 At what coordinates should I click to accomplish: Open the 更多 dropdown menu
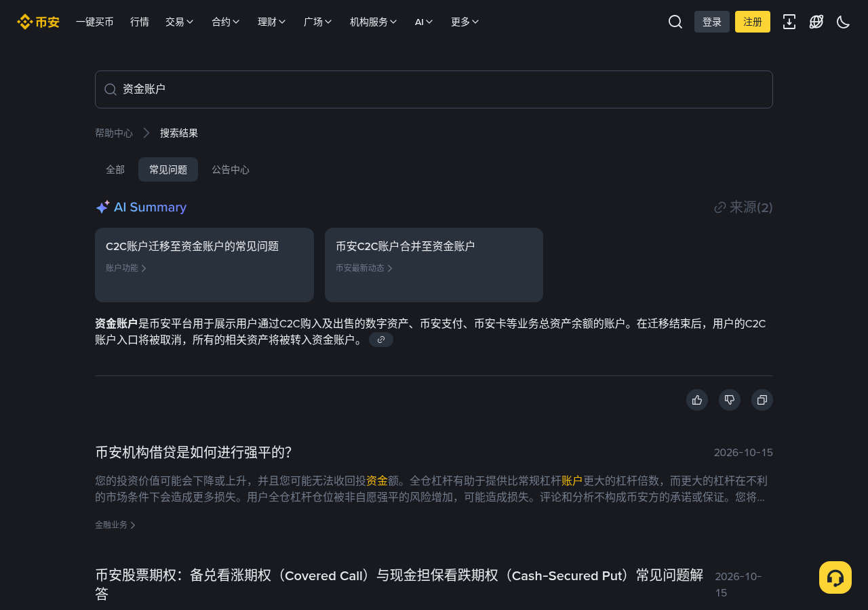tap(465, 22)
